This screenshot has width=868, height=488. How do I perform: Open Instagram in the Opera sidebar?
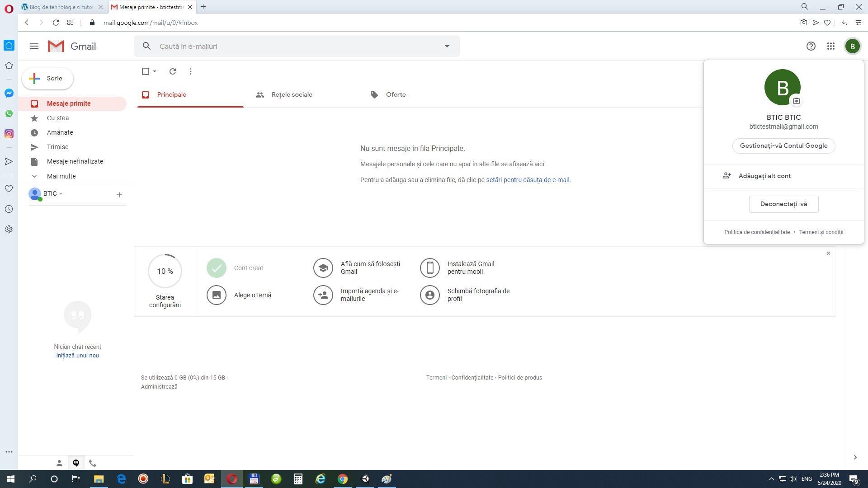pos(9,134)
